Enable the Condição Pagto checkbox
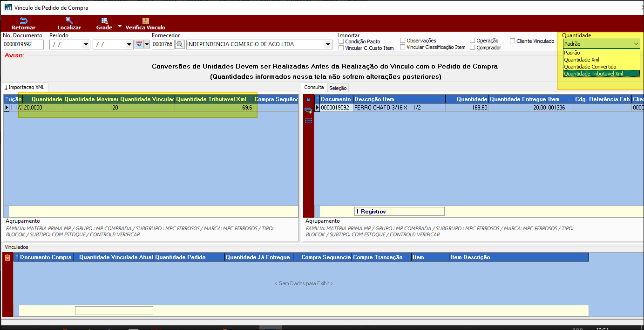644x330 pixels. point(341,41)
